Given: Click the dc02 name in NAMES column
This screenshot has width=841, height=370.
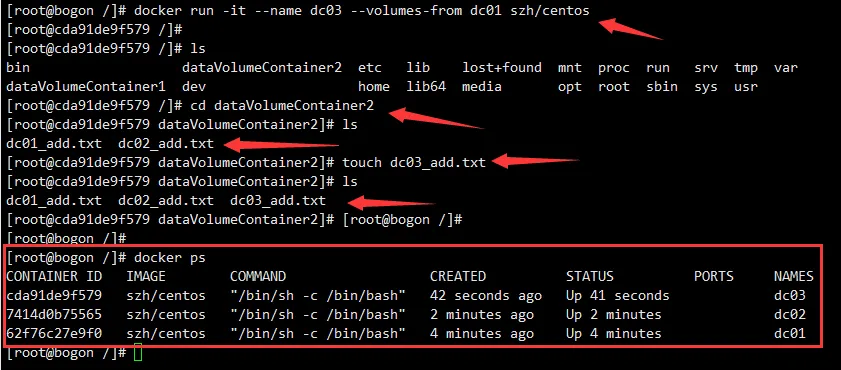Looking at the screenshot, I should click(790, 314).
